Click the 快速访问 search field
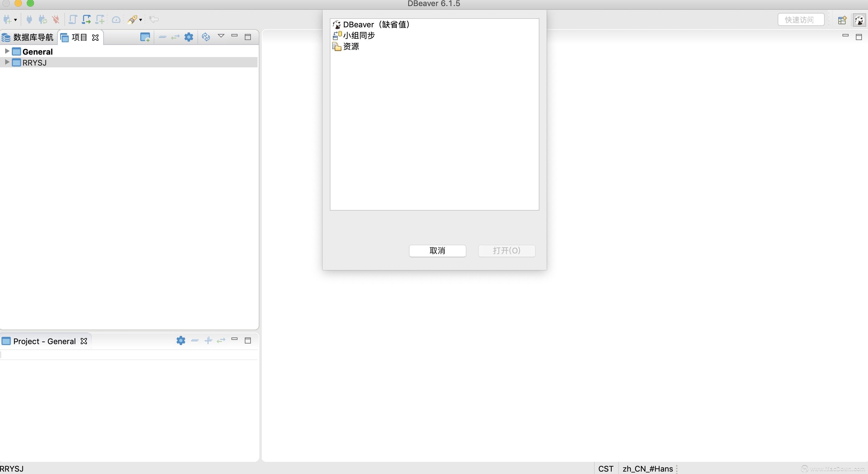The width and height of the screenshot is (868, 474). pyautogui.click(x=801, y=20)
